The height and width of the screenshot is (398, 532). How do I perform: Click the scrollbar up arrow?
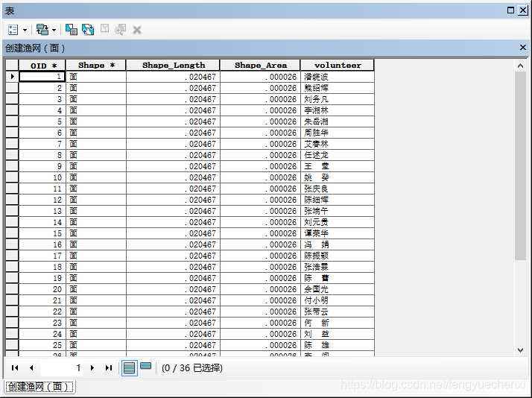tap(521, 66)
